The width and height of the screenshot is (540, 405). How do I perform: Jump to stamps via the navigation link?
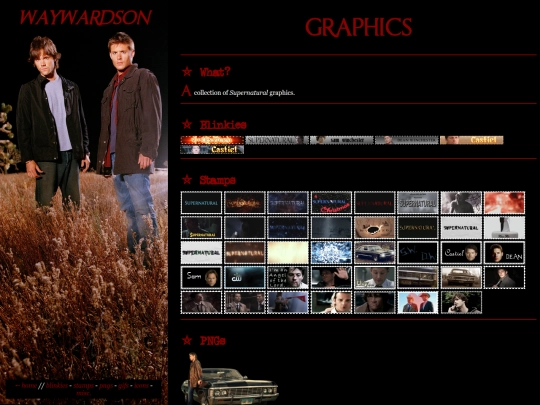[83, 386]
